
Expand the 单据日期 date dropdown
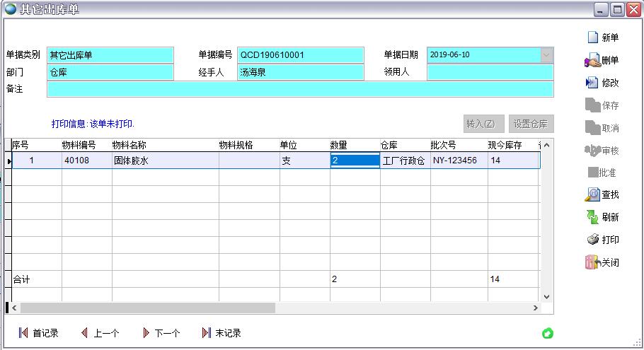click(546, 54)
